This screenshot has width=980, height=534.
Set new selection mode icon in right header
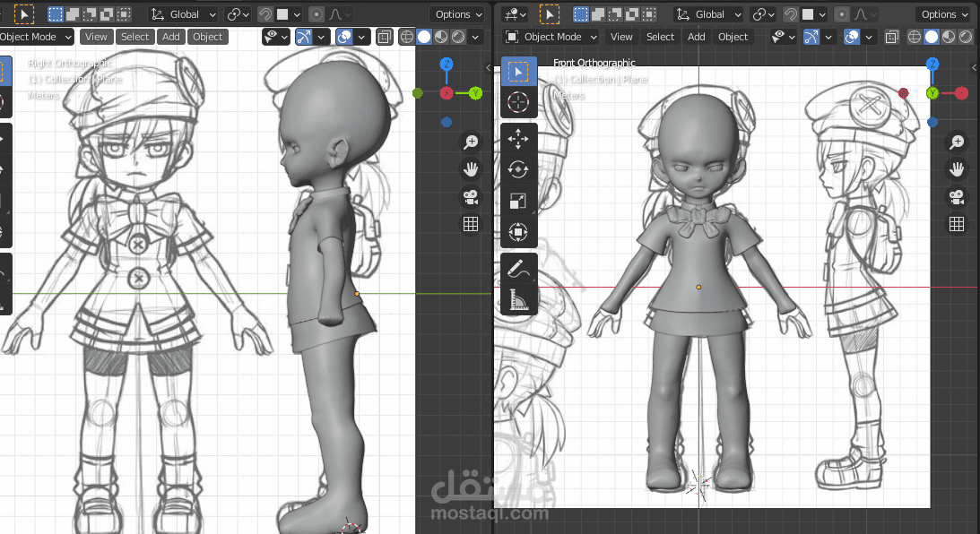coord(581,13)
